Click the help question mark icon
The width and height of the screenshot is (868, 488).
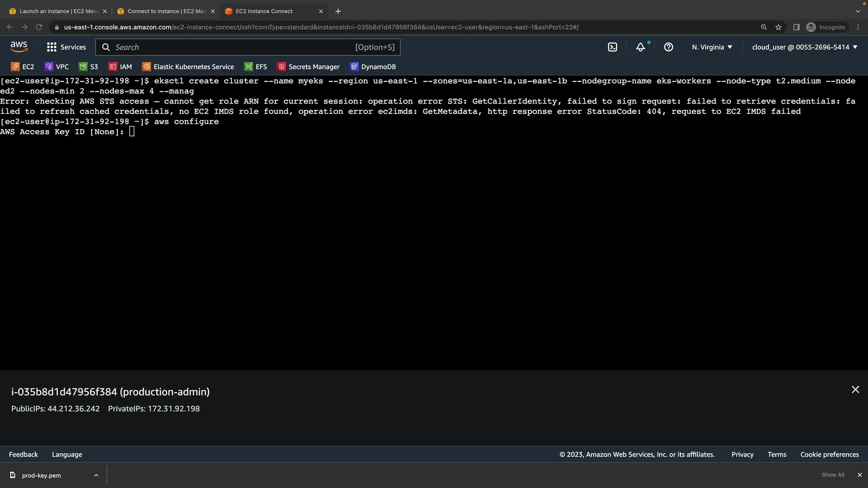click(669, 47)
